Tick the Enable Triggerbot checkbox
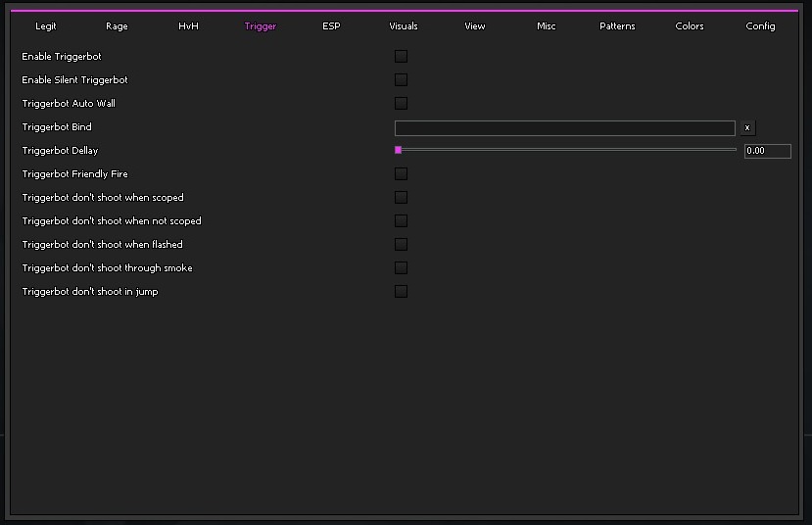This screenshot has height=525, width=812. tap(401, 57)
